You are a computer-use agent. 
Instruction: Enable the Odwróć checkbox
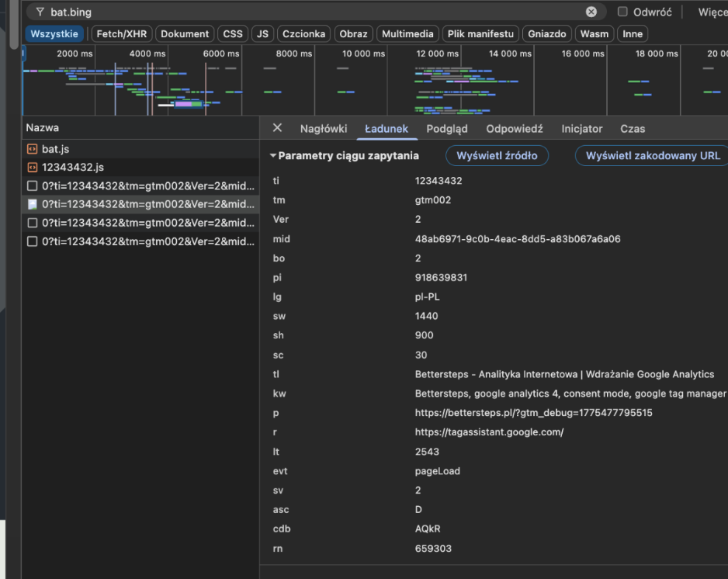622,11
